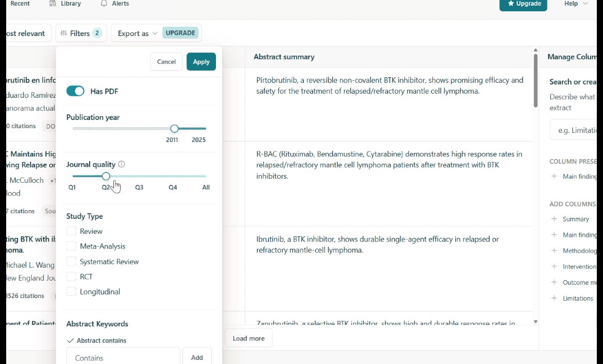Open the most relevant sort dropdown
This screenshot has width=603, height=364.
(x=26, y=33)
